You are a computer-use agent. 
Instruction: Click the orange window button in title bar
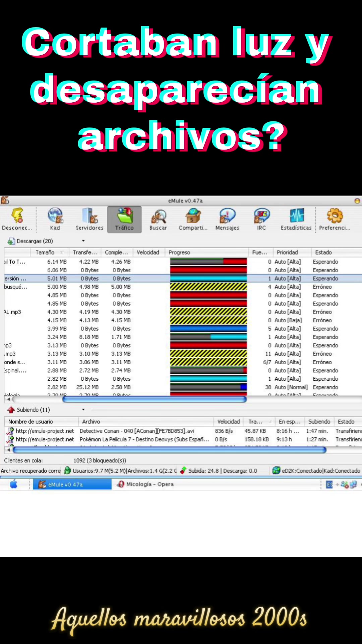[x=357, y=201]
